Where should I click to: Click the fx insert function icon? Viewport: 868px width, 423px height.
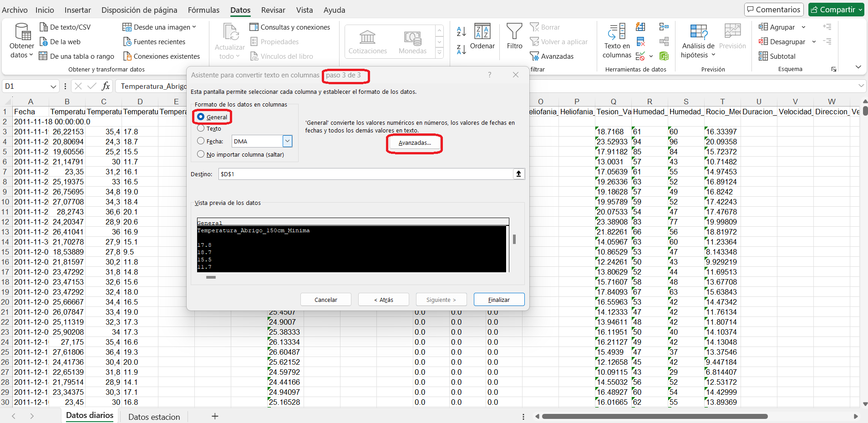pos(106,86)
